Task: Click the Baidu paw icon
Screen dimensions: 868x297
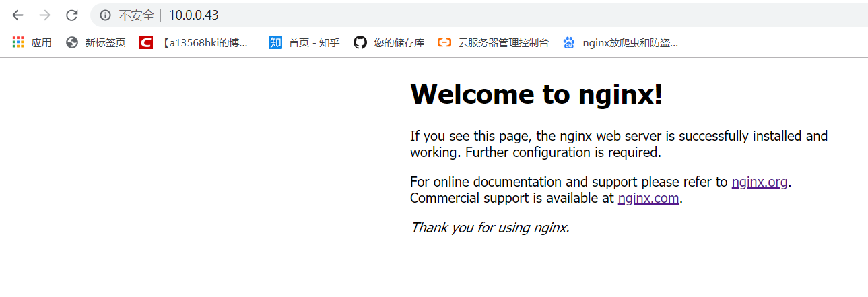Action: coord(570,42)
